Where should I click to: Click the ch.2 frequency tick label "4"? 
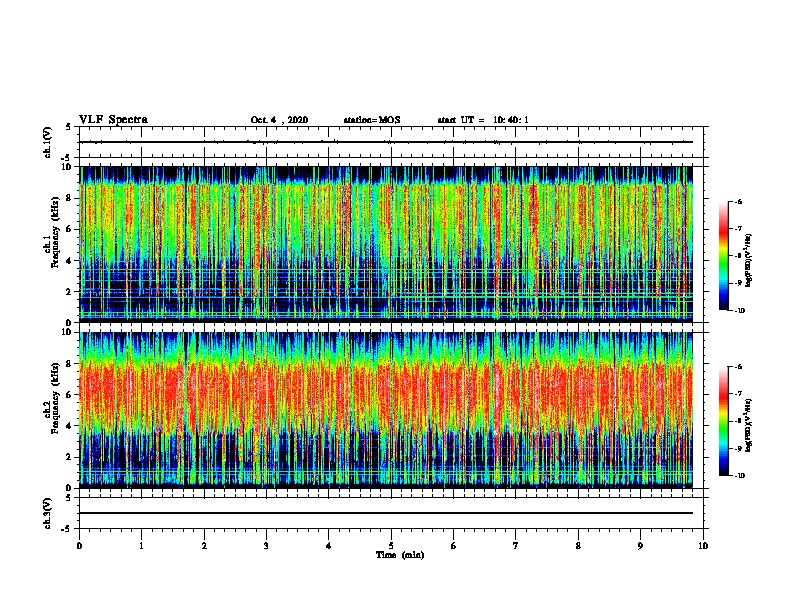(x=70, y=426)
